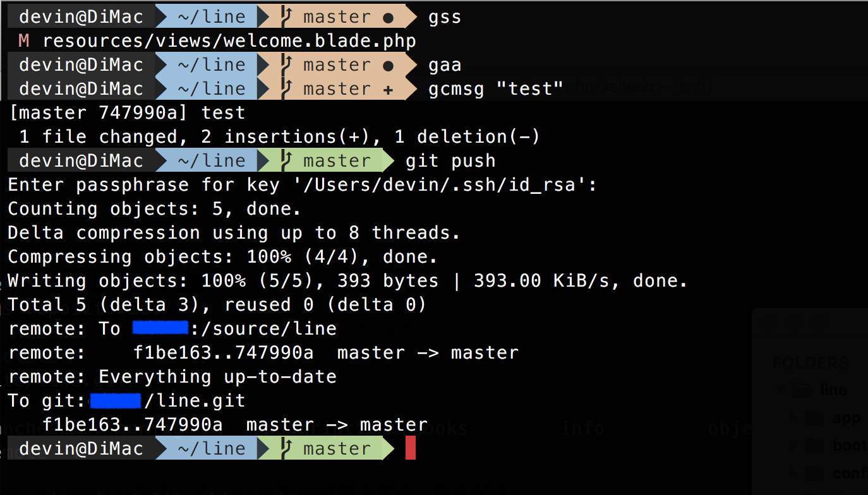Click the resources/views/welcome.blade.php file path
Viewport: 868px width, 495px height.
[229, 42]
